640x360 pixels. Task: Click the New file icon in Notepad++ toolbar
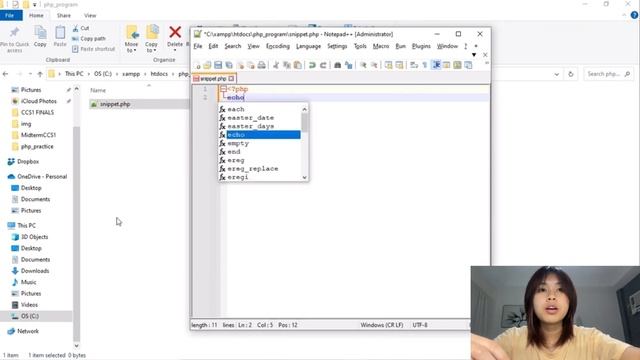click(x=197, y=65)
